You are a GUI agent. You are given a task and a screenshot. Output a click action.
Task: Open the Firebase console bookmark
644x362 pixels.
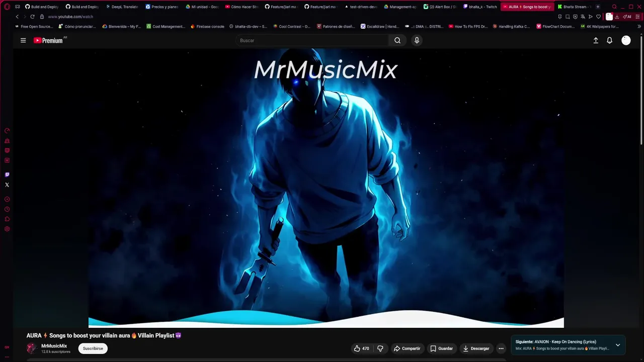(x=207, y=26)
